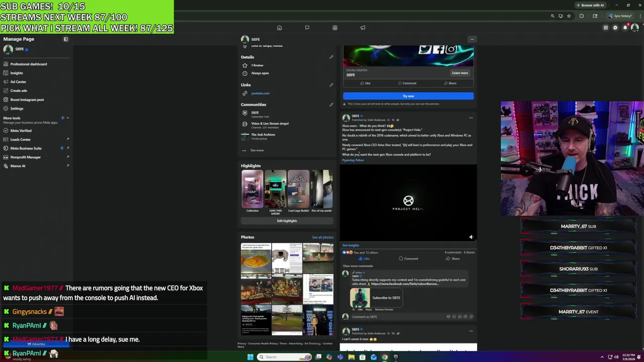Screen dimensions: 644x362
Task: Like the ad preview post
Action: pyautogui.click(x=365, y=83)
